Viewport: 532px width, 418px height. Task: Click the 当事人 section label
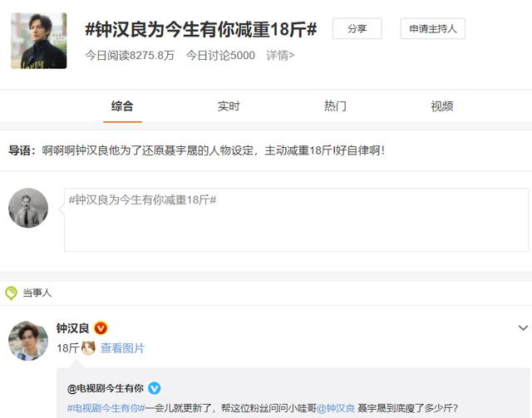tap(37, 293)
